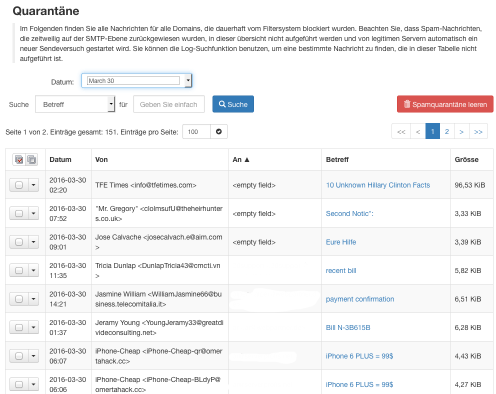Image resolution: width=496 pixels, height=394 pixels.
Task: Tick checkbox for iPhone-Cheap 06:06 row
Action: 19,384
